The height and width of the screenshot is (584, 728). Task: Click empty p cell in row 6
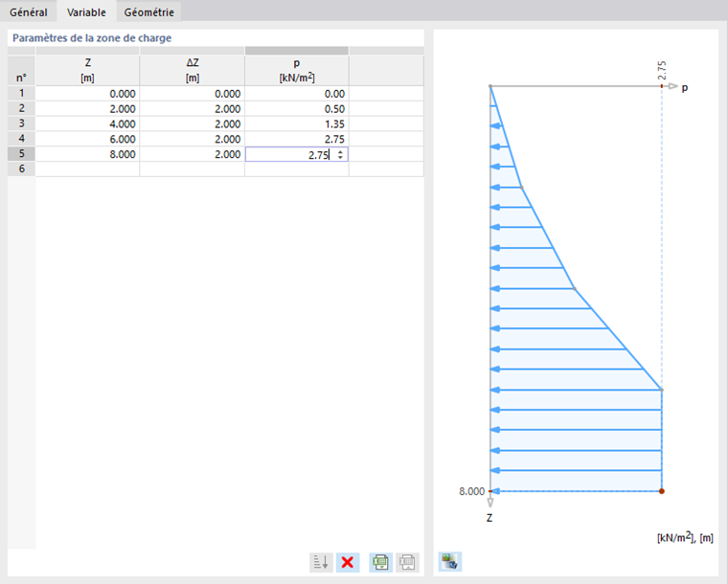(x=297, y=168)
